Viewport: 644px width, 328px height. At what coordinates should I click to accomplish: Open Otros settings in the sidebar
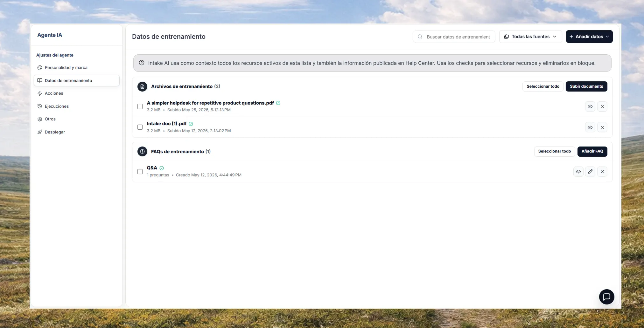76,119
